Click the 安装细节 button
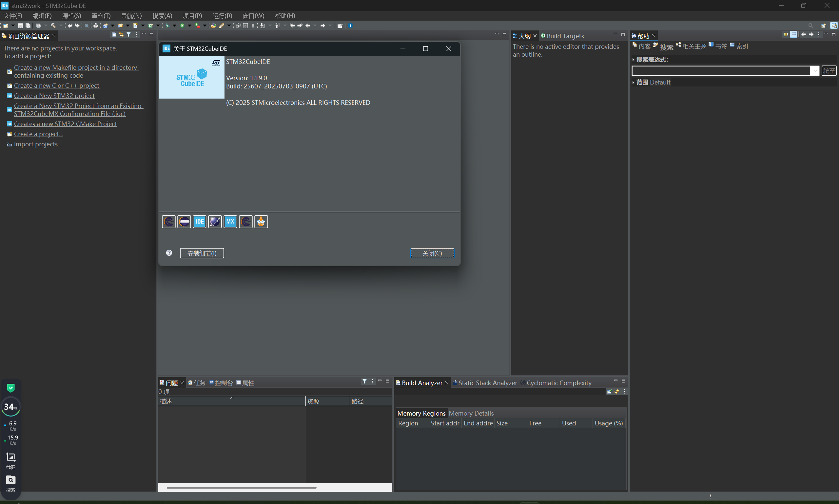Viewport: 839px width, 504px height. pos(202,253)
